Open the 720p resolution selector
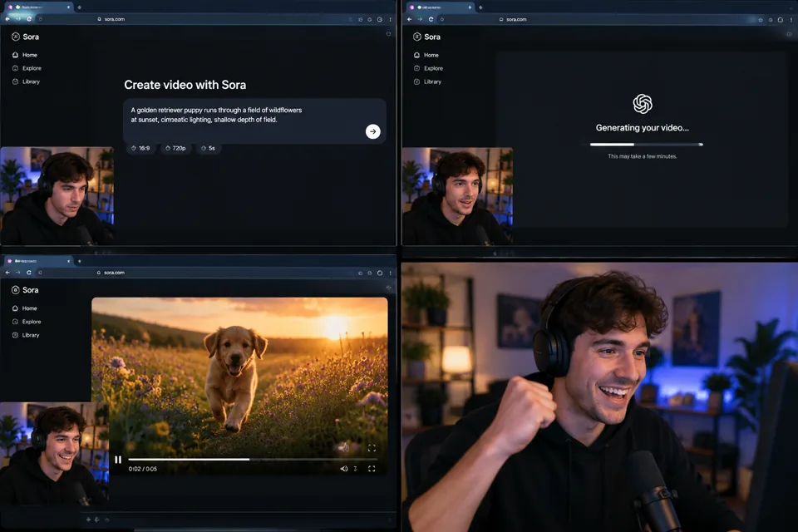The width and height of the screenshot is (798, 532). pyautogui.click(x=175, y=148)
